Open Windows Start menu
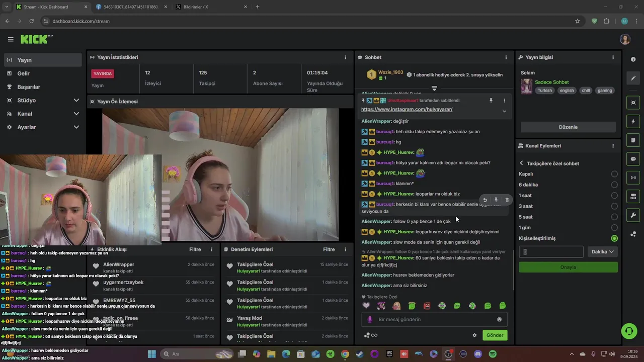644x362 pixels. point(151,354)
